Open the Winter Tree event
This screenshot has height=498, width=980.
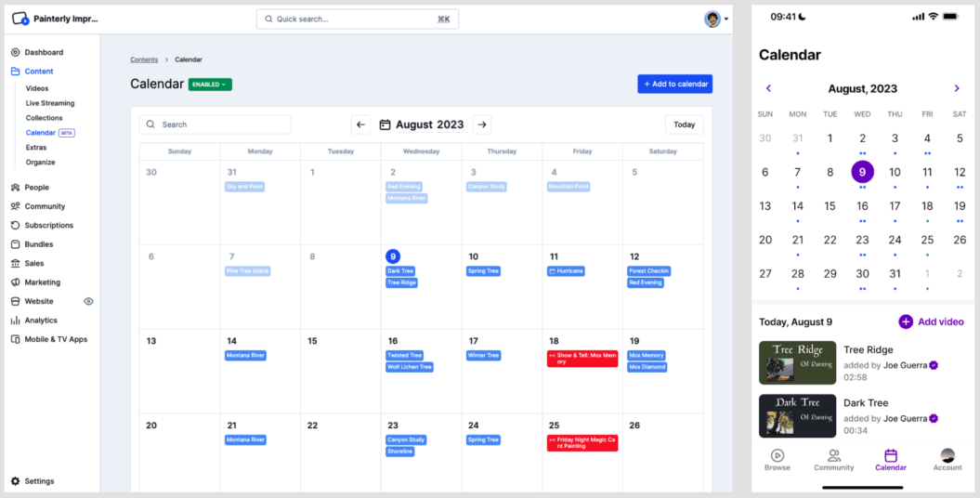point(484,356)
